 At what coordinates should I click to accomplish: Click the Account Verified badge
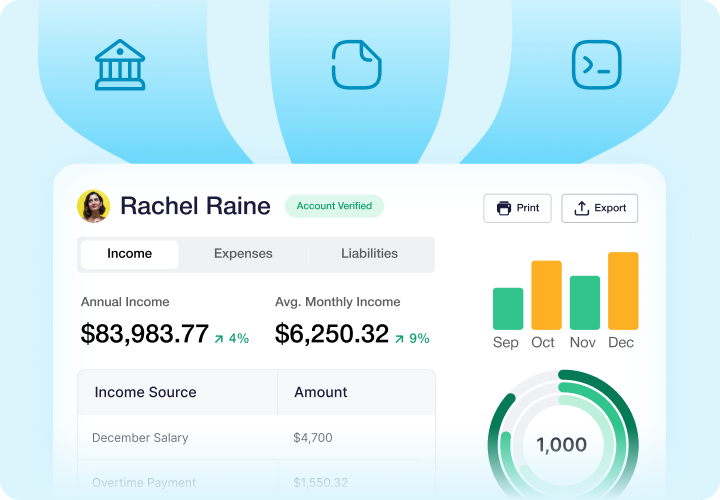334,206
